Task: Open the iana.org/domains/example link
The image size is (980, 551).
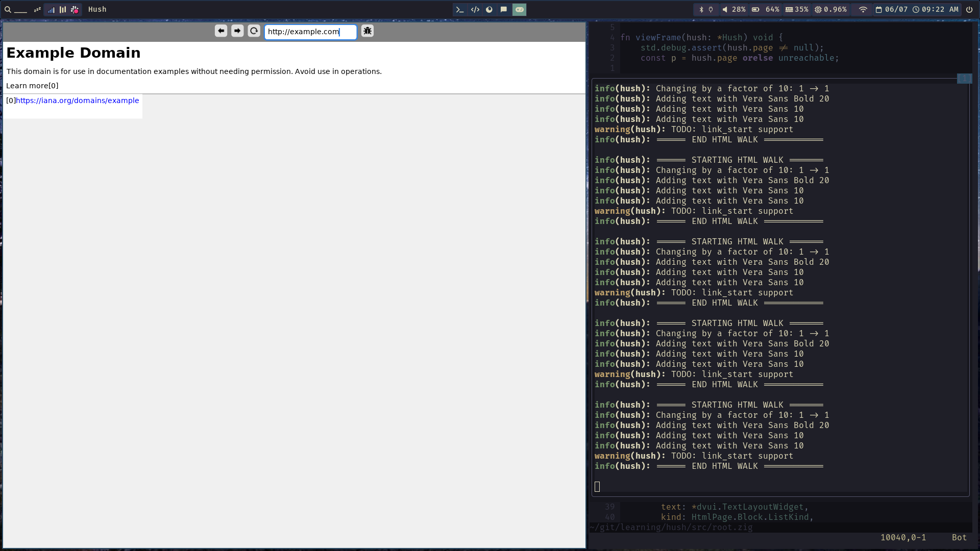Action: [x=77, y=101]
